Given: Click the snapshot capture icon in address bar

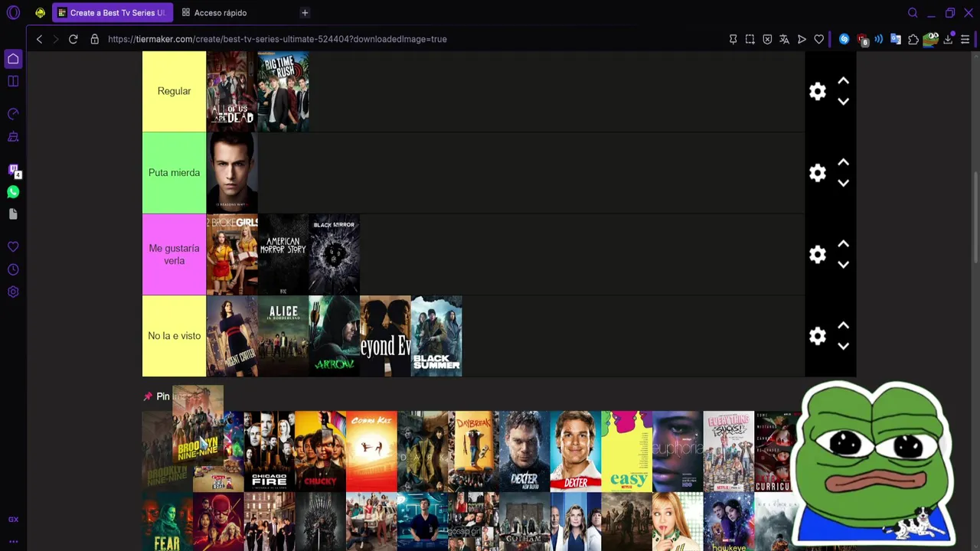Looking at the screenshot, I should tap(750, 39).
